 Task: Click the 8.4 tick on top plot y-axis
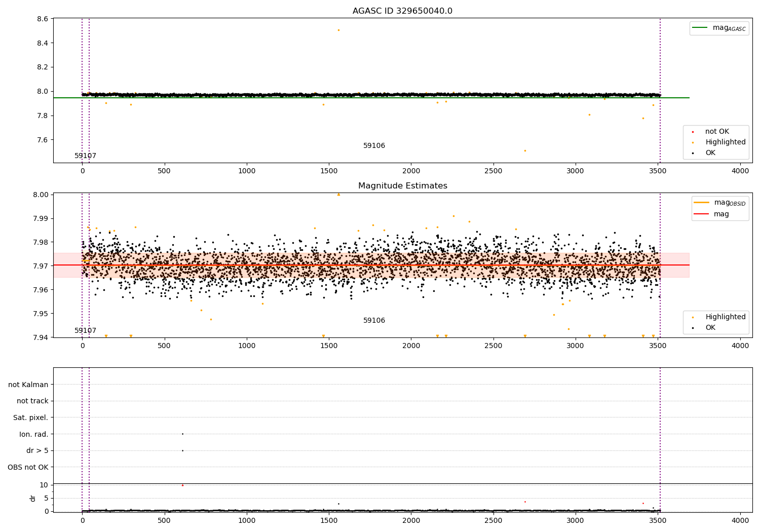43,43
